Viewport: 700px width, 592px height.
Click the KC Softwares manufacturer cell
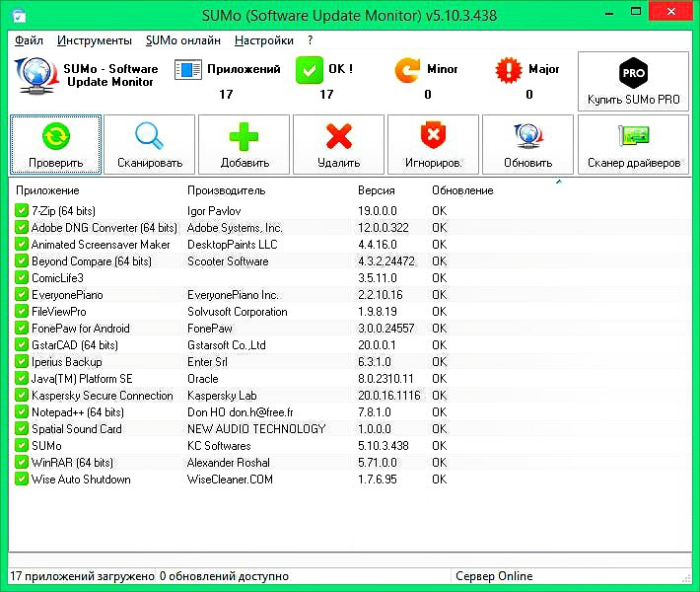[219, 445]
